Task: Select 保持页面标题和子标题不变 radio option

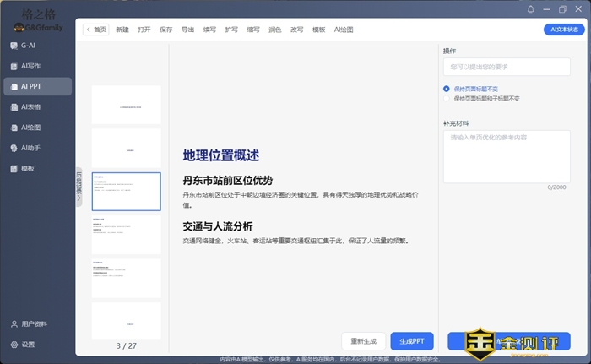Action: (x=447, y=99)
